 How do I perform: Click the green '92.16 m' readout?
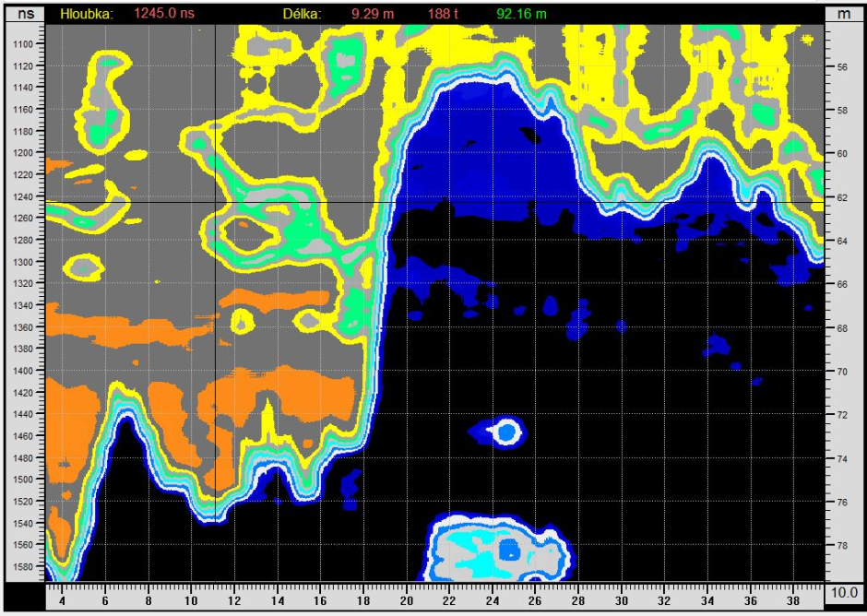520,14
